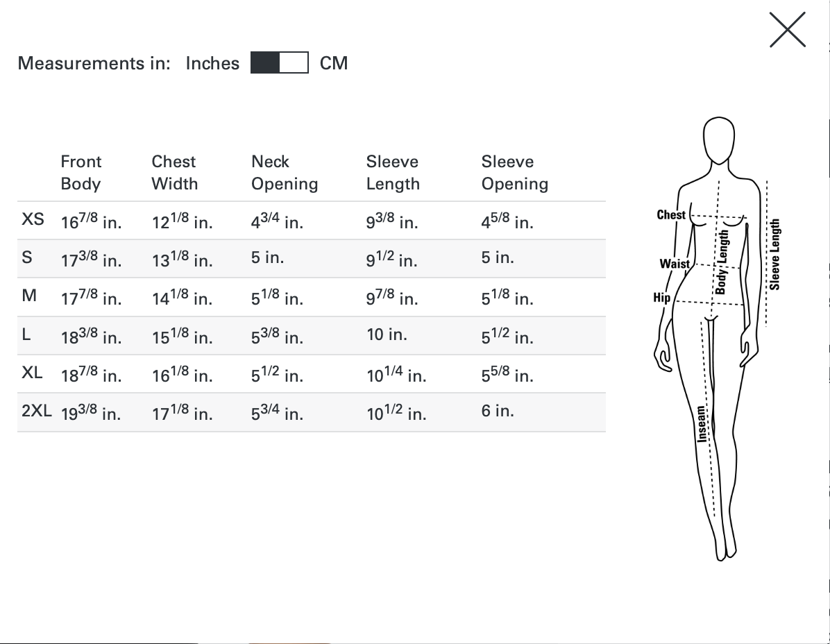830x644 pixels.
Task: Close the size chart with X icon
Action: (x=787, y=30)
